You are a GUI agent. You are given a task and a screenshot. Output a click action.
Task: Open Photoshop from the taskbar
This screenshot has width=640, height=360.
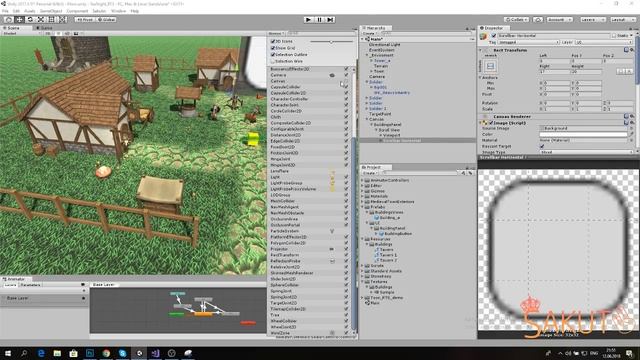point(90,353)
